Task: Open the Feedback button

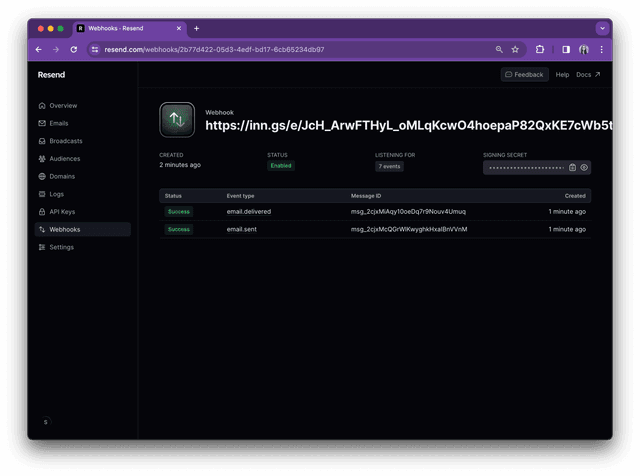Action: [524, 75]
